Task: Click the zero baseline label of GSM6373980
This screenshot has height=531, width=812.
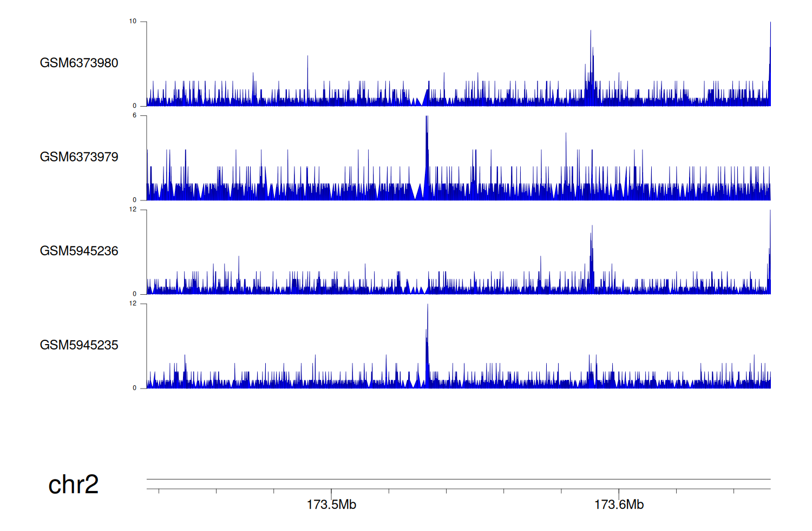Action: pos(134,106)
